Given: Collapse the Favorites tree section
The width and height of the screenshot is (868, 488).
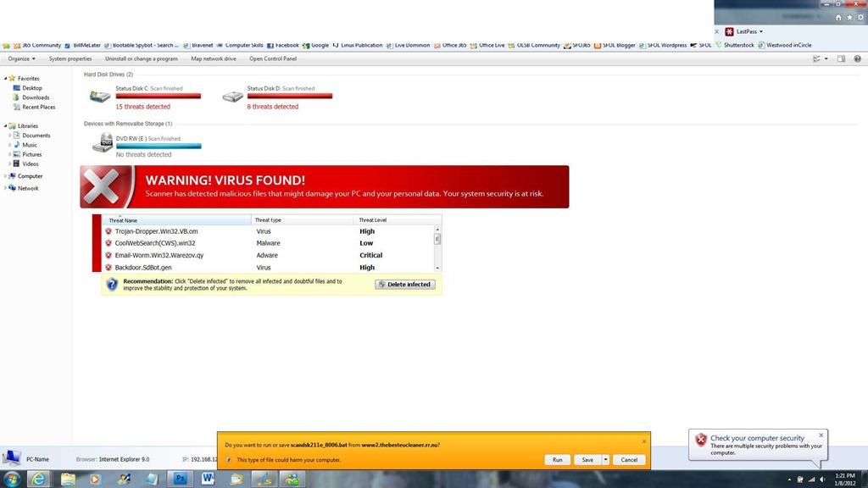Looking at the screenshot, I should 6,79.
